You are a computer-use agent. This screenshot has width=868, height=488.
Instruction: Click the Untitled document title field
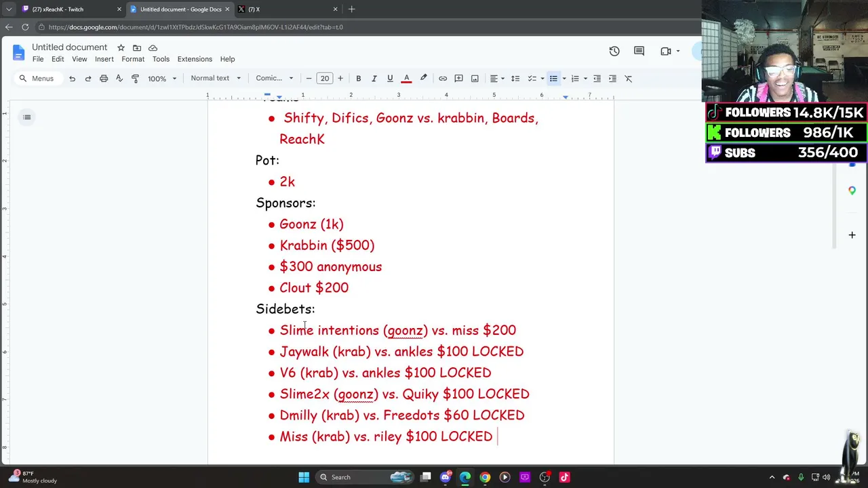[70, 47]
